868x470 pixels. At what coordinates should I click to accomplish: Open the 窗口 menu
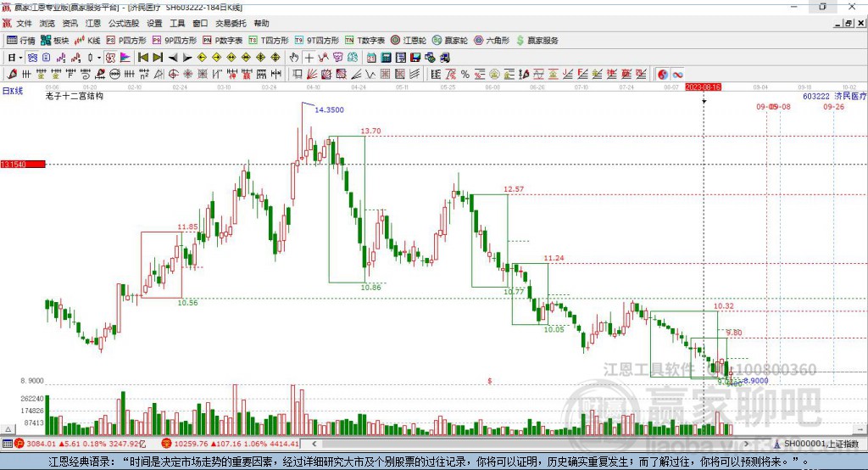(x=200, y=23)
